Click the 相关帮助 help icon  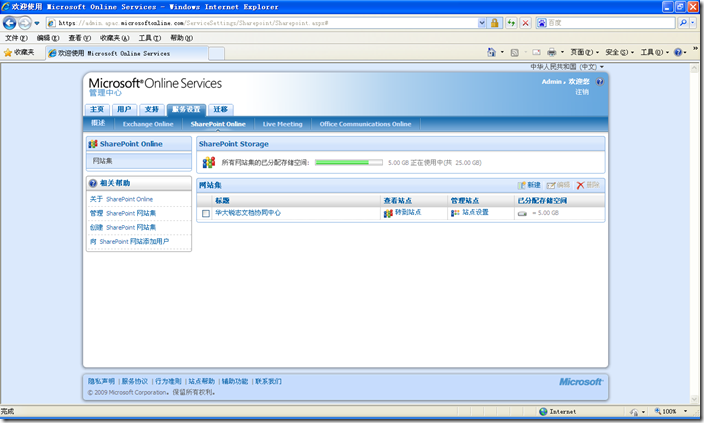coord(93,183)
